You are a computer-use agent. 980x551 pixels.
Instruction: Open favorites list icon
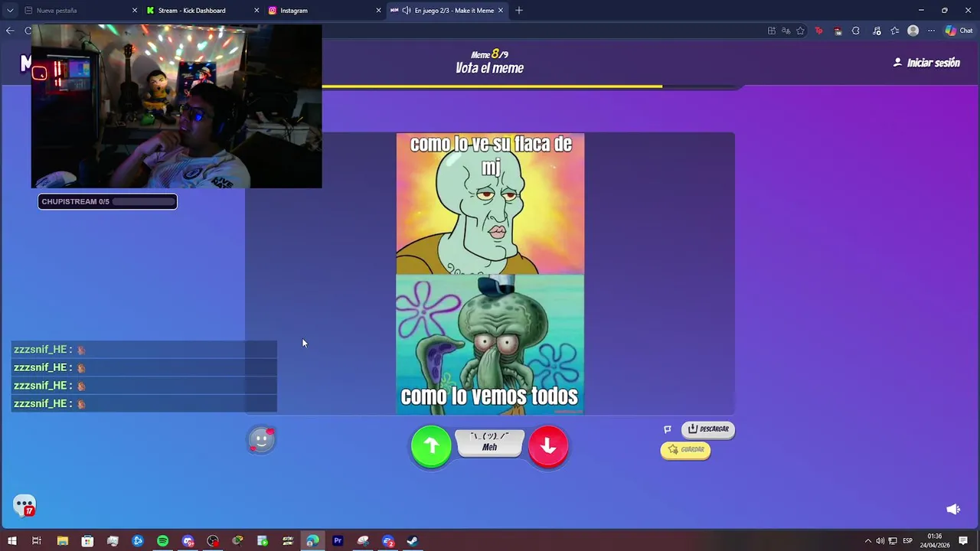point(894,31)
